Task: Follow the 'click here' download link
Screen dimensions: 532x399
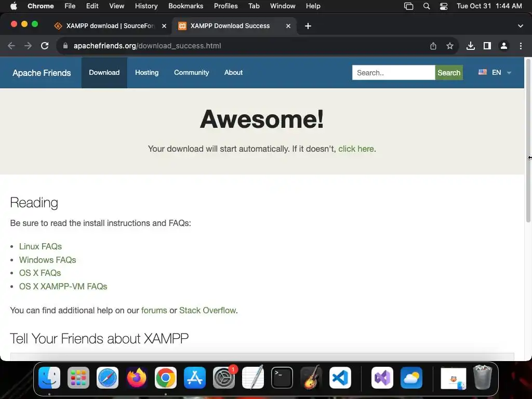Action: coord(356,149)
